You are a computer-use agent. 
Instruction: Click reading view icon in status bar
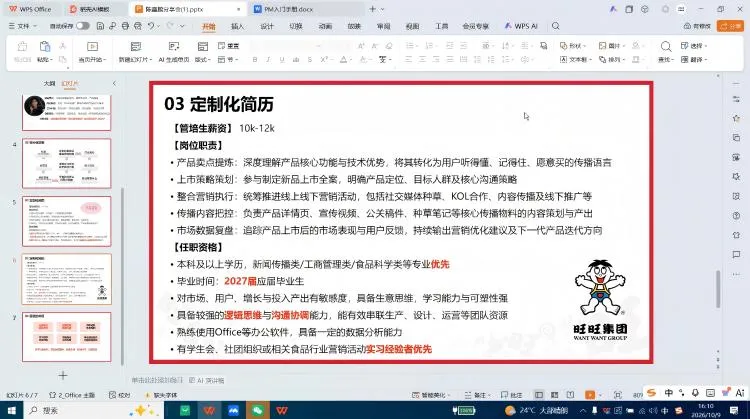(x=570, y=395)
